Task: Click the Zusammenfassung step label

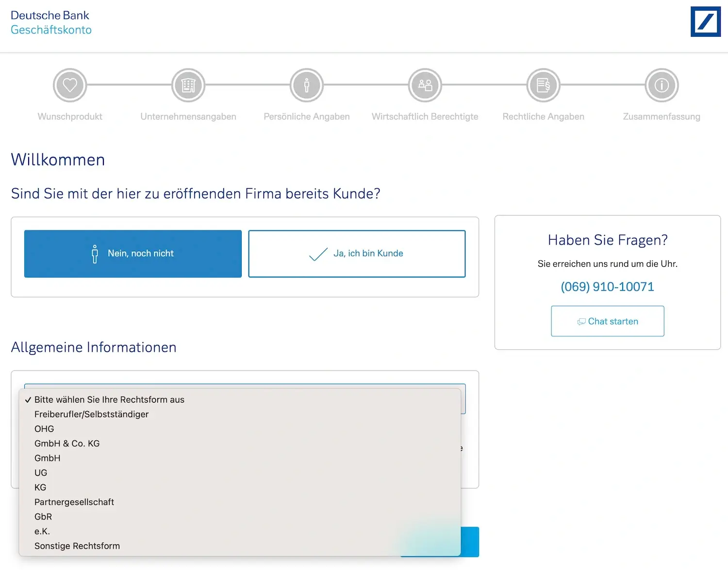Action: 662,116
